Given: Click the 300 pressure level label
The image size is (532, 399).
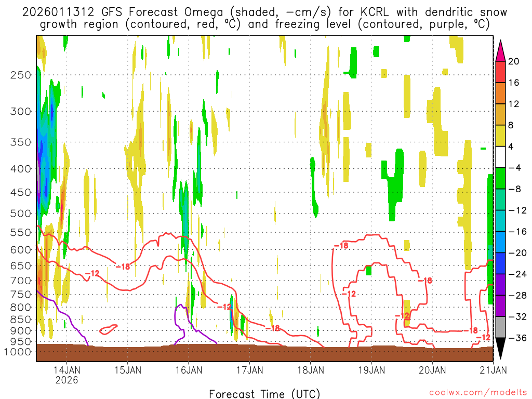Looking at the screenshot, I should point(21,111).
